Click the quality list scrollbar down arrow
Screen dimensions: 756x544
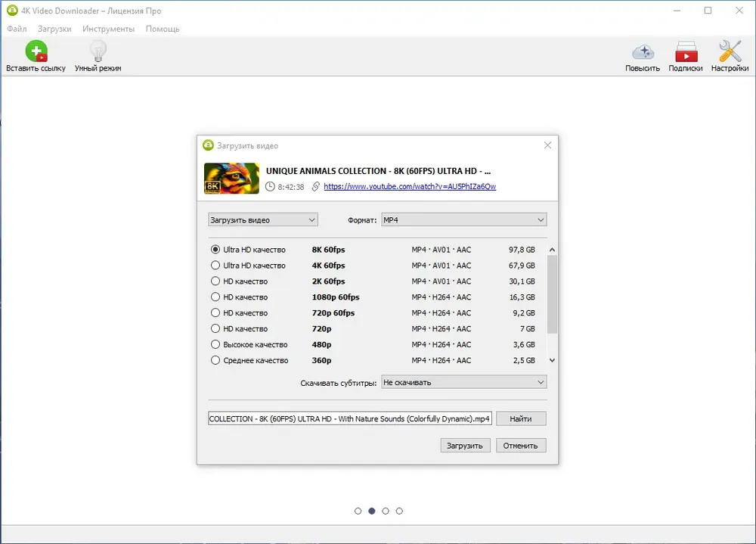coord(552,361)
